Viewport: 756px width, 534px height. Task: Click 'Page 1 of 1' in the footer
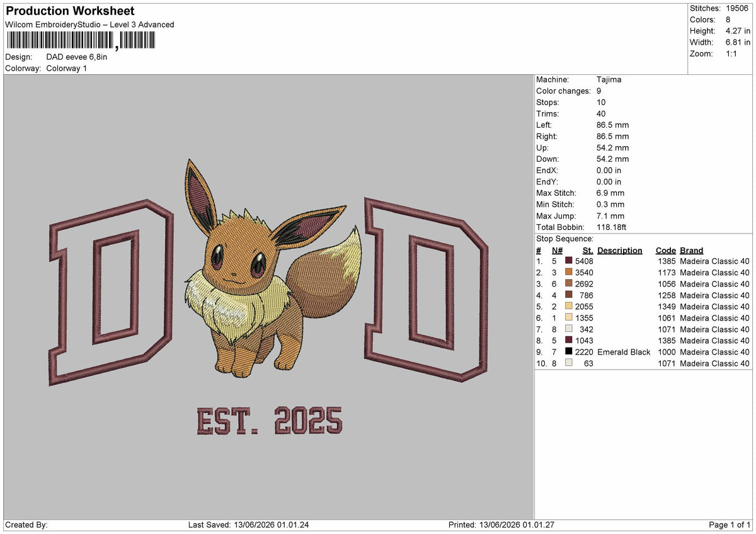tap(730, 525)
